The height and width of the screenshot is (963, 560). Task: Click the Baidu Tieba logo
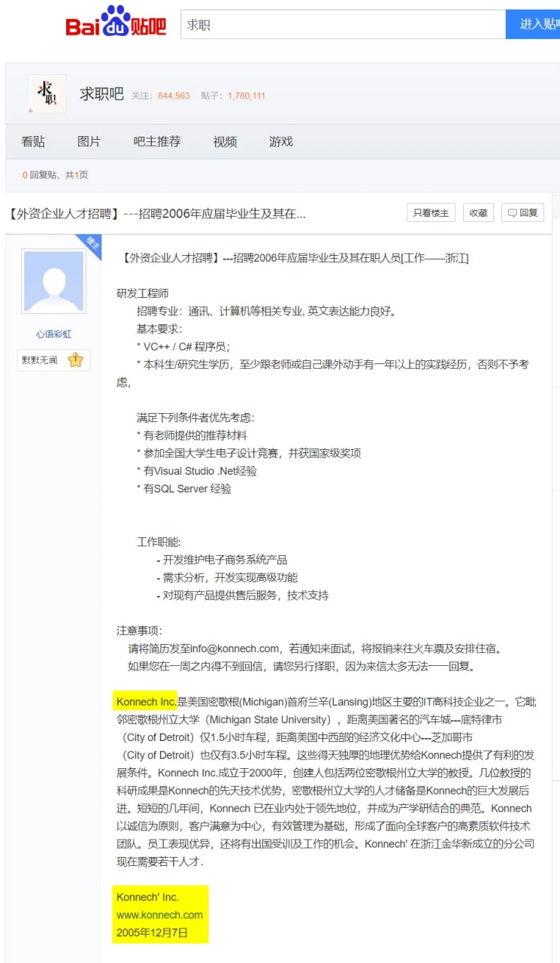(116, 21)
